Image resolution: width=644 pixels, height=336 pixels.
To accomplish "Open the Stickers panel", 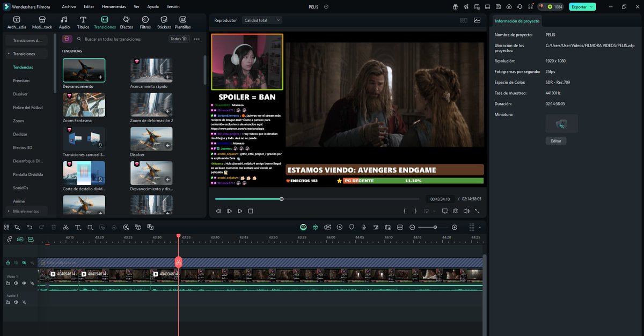I will 164,23.
